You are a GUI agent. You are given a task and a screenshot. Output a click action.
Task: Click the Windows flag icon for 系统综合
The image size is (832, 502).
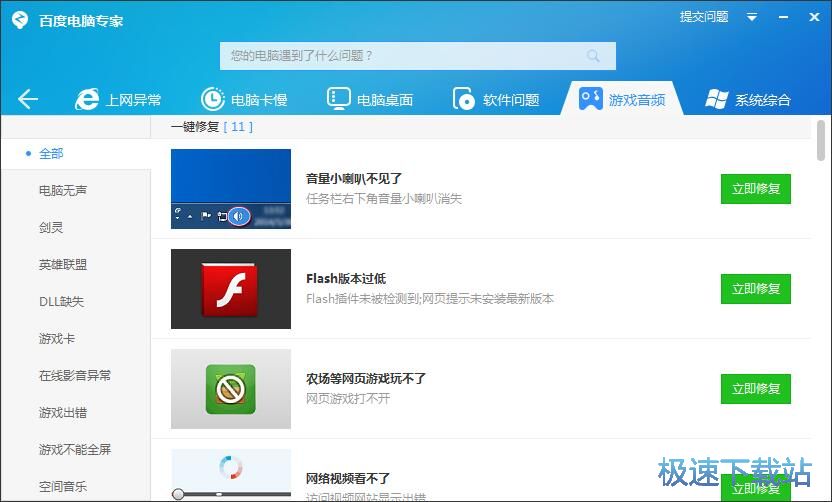pyautogui.click(x=717, y=99)
